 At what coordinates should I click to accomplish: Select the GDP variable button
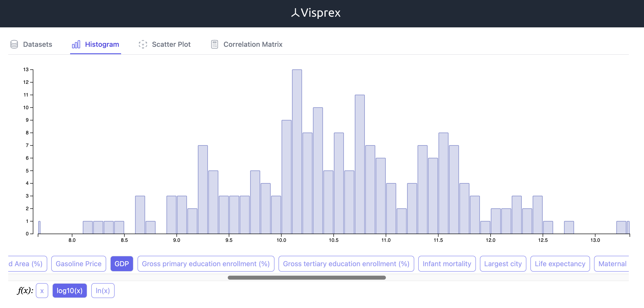(x=122, y=264)
